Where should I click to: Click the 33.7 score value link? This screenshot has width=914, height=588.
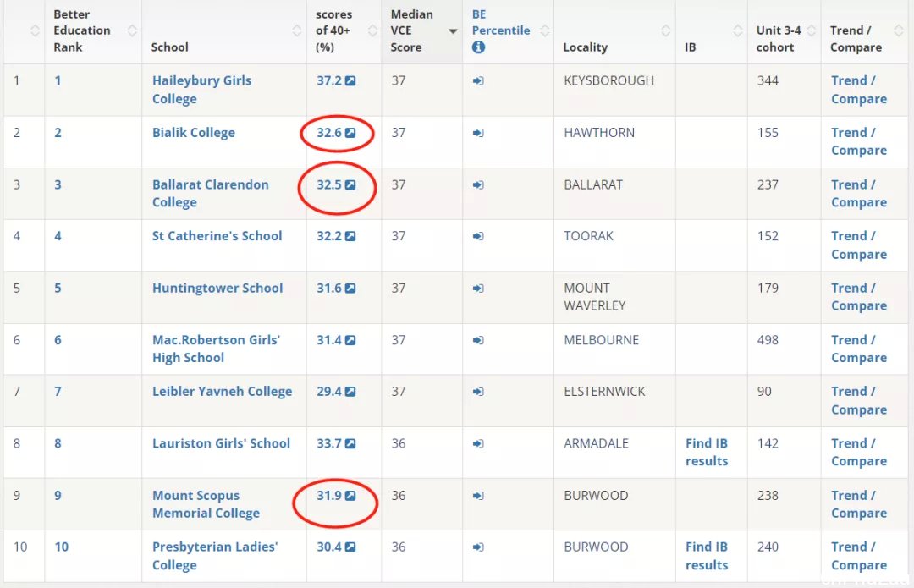click(329, 443)
